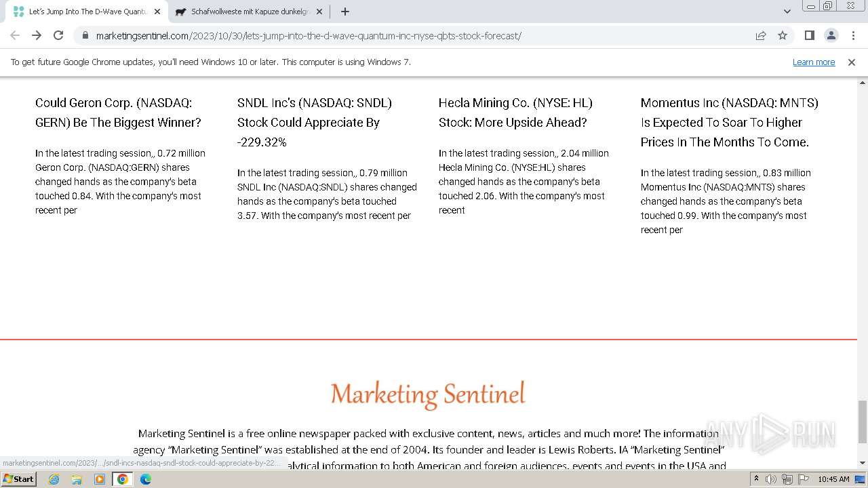Image resolution: width=868 pixels, height=488 pixels.
Task: Open the Geron Corp. article headline
Action: (x=118, y=113)
